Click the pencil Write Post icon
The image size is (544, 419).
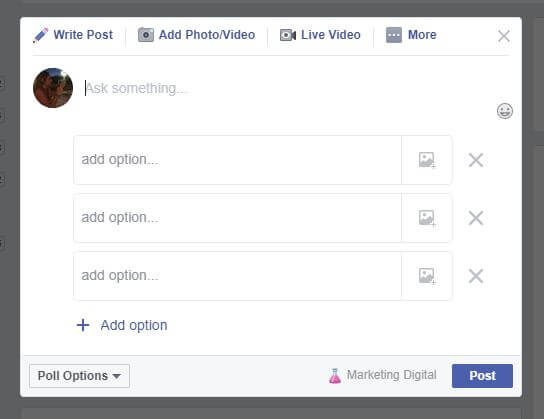point(40,35)
